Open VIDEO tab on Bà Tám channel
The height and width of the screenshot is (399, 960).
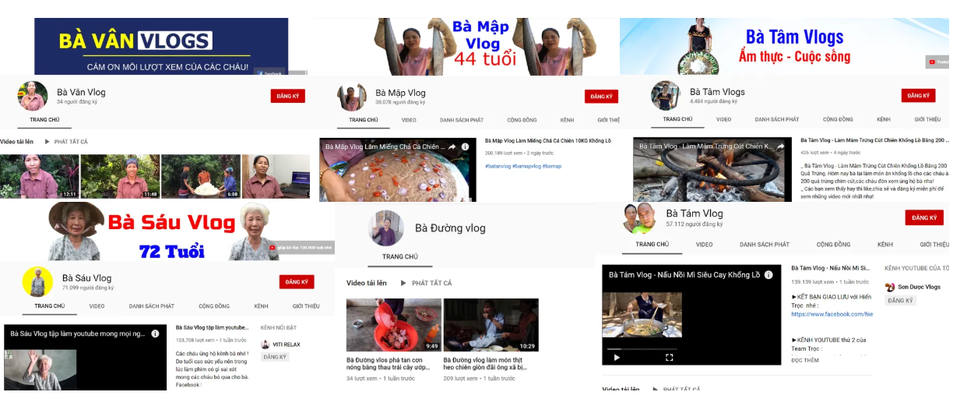pos(704,244)
